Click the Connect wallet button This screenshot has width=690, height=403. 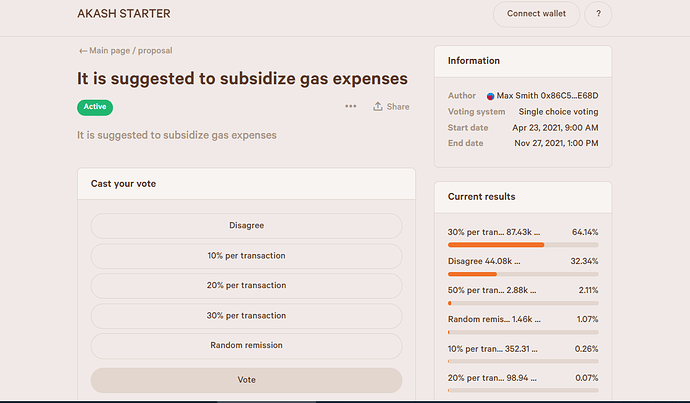(x=537, y=14)
